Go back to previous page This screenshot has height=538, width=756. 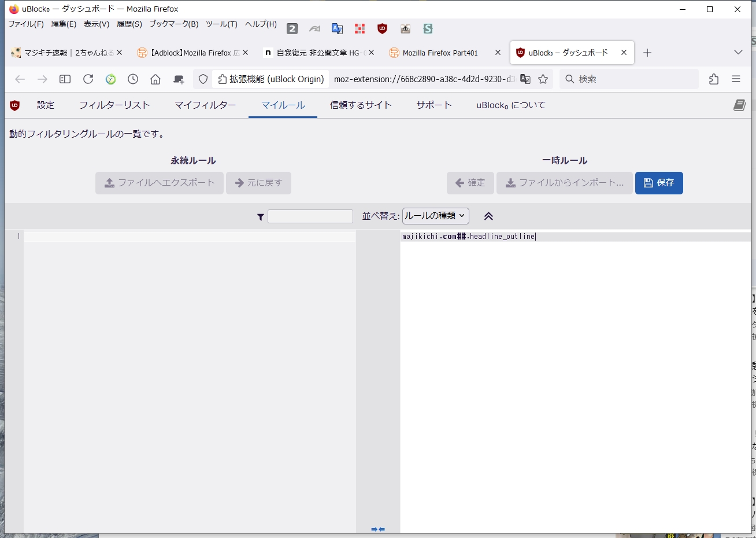pos(20,79)
